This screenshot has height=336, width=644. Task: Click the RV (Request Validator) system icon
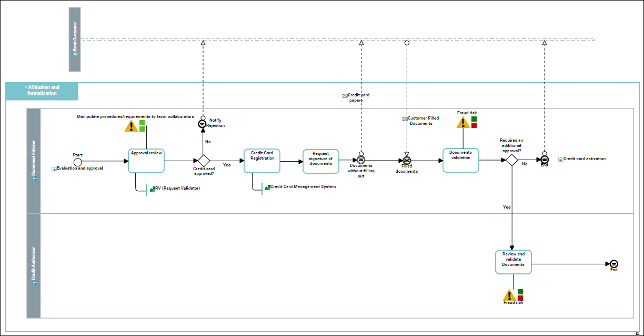click(x=153, y=189)
